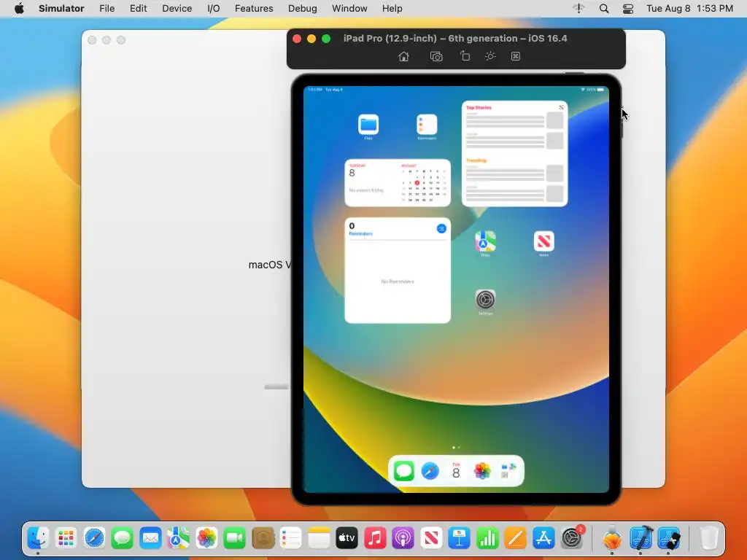
Task: Open Music from the macOS Dock
Action: point(375,539)
